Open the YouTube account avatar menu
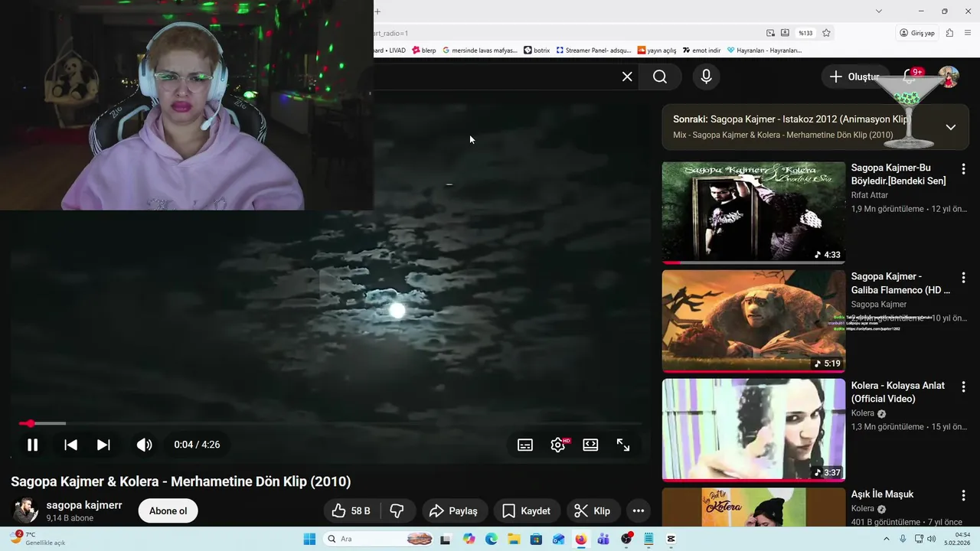This screenshot has width=980, height=551. pyautogui.click(x=949, y=77)
